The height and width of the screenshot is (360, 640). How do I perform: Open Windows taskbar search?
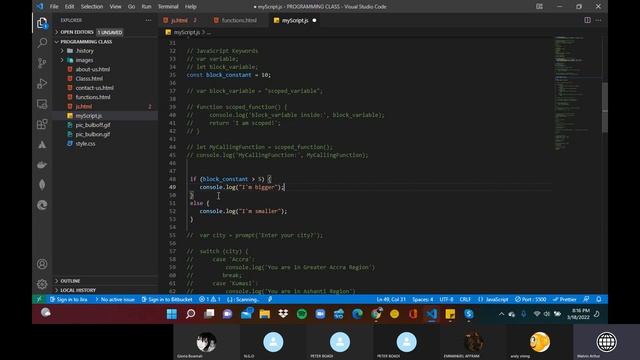pyautogui.click(x=191, y=314)
